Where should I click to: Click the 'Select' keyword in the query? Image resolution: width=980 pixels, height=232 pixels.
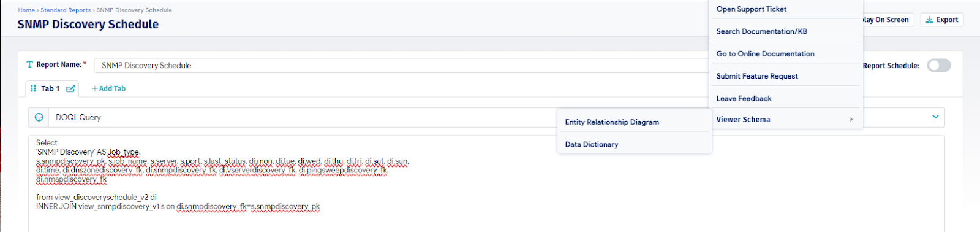point(47,143)
